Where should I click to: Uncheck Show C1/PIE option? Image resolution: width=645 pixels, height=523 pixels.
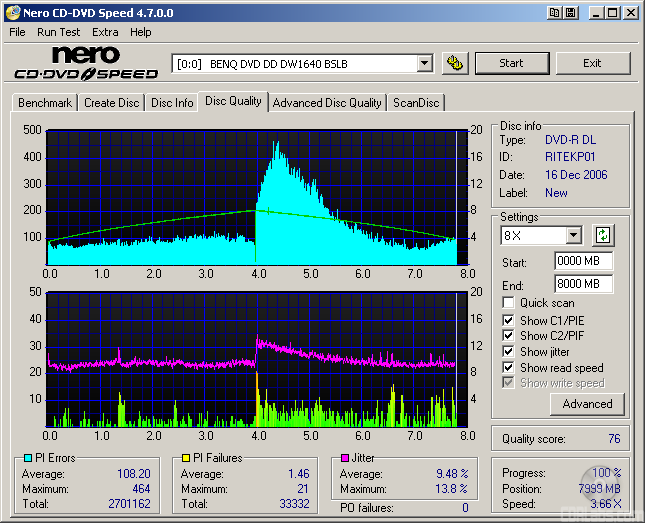click(x=509, y=320)
